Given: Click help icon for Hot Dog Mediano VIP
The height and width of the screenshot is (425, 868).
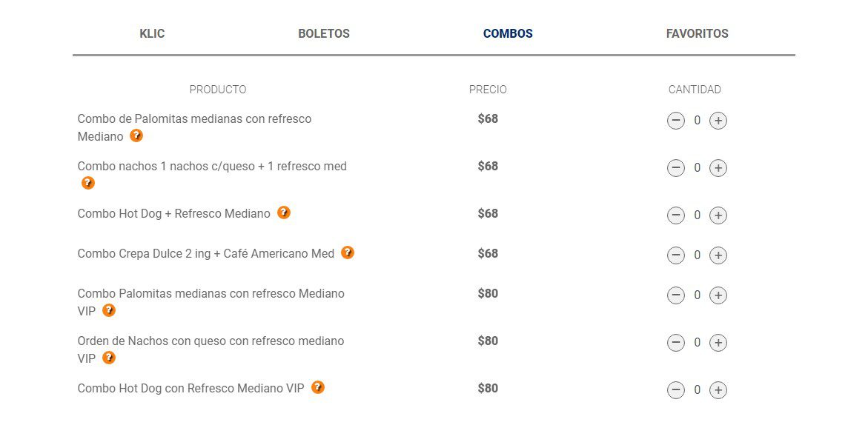Looking at the screenshot, I should pyautogui.click(x=318, y=387).
